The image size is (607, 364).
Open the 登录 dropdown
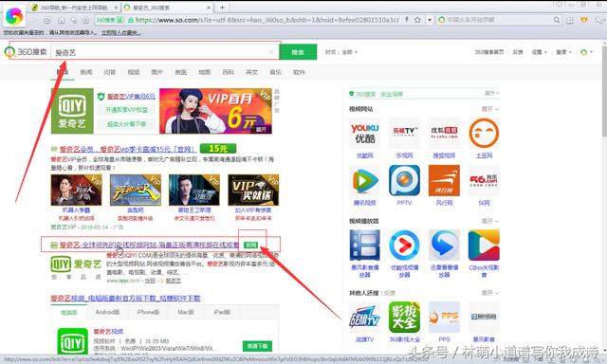click(563, 52)
